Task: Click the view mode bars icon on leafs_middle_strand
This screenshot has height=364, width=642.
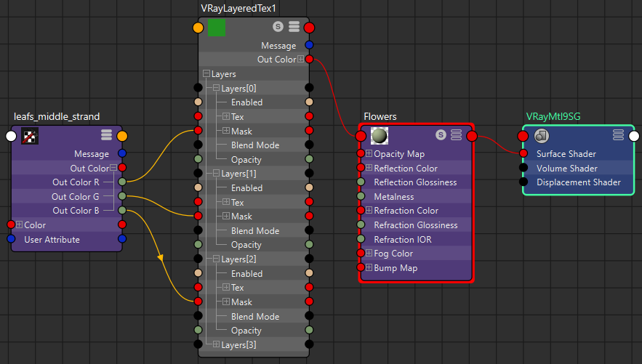Action: tap(106, 134)
